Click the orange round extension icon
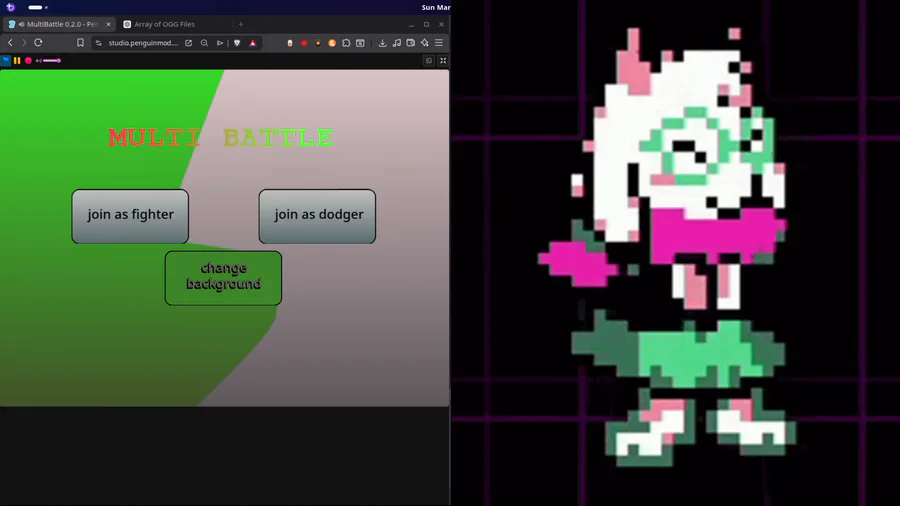Screen dimensions: 900x506 [x=332, y=43]
